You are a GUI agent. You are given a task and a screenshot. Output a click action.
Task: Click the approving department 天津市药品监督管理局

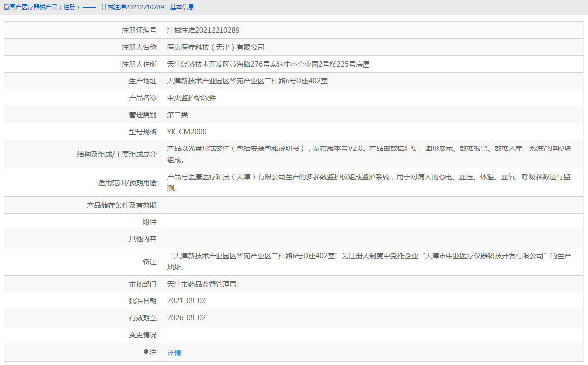point(202,284)
